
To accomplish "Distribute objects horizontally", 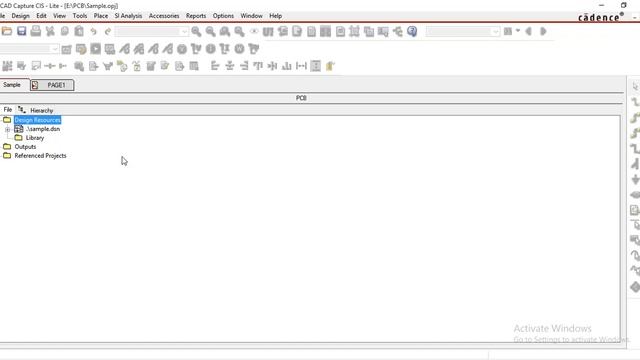I will point(301,66).
